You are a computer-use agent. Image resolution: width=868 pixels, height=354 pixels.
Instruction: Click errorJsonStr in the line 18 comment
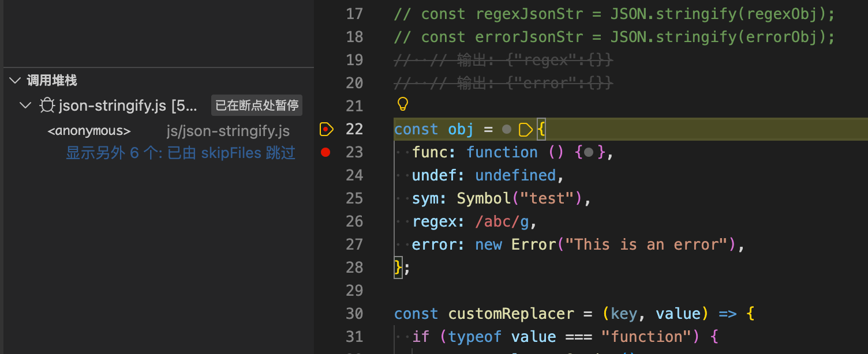529,37
